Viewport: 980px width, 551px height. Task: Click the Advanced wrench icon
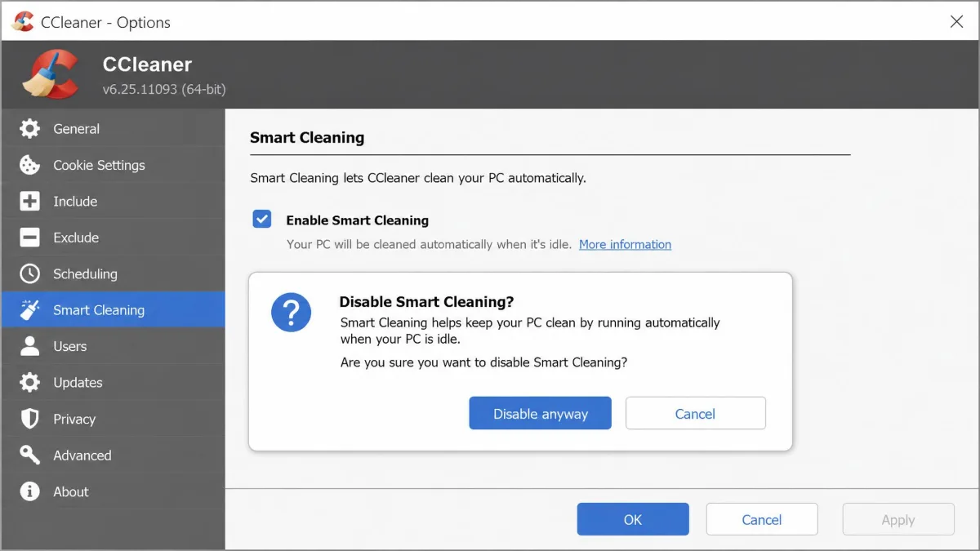click(x=30, y=455)
